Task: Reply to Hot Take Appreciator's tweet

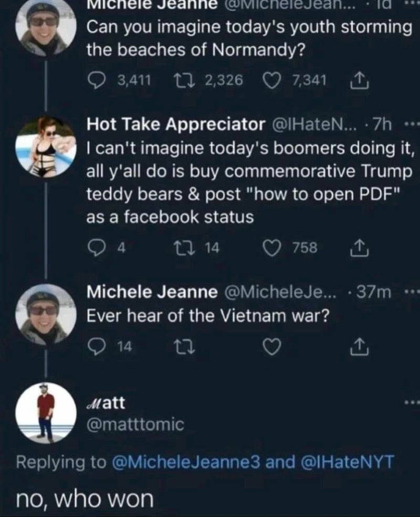Action: (x=96, y=247)
